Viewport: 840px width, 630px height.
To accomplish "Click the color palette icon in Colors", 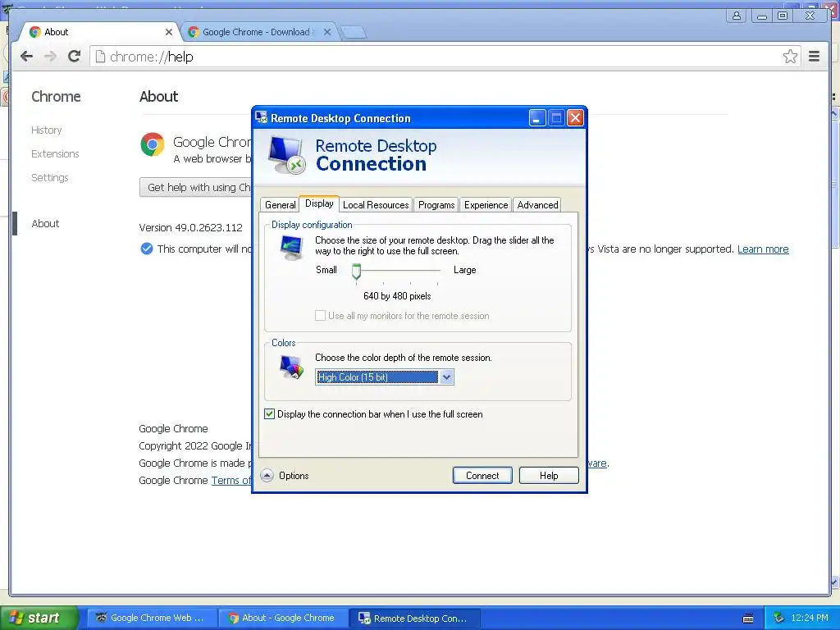I will 292,367.
